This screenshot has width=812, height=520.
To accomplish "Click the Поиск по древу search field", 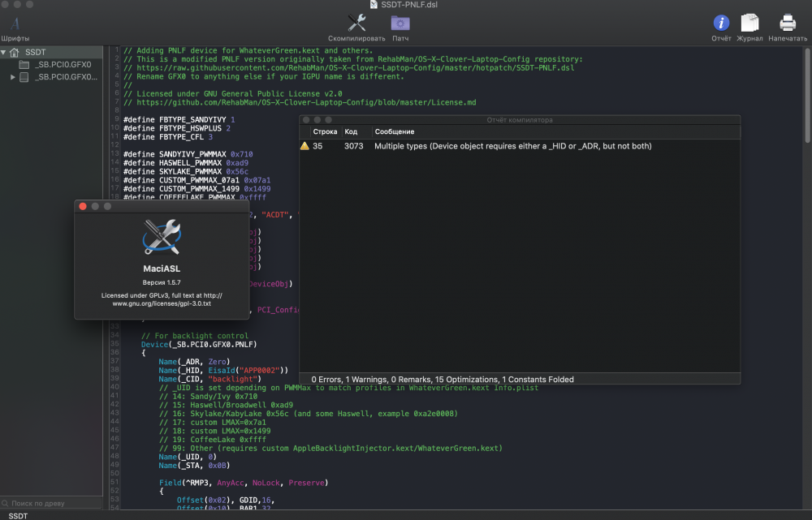I will (x=51, y=503).
